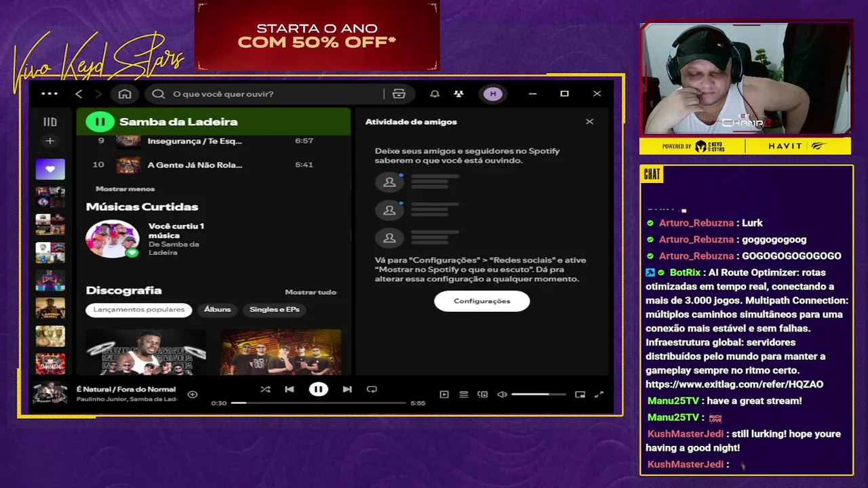
Task: Click Arturo_Rebuzna username saying 'Lurk'
Action: (696, 223)
